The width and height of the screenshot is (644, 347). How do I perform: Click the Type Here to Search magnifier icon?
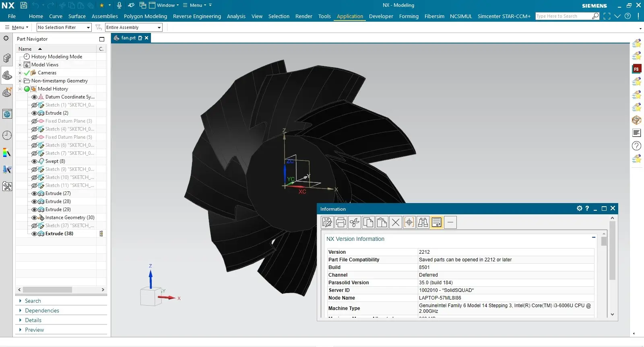(596, 16)
